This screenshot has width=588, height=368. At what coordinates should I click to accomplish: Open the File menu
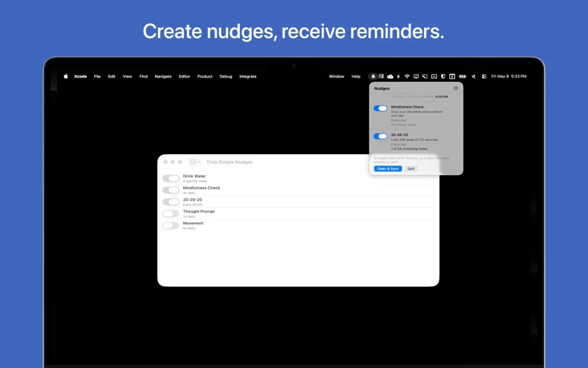(x=97, y=76)
